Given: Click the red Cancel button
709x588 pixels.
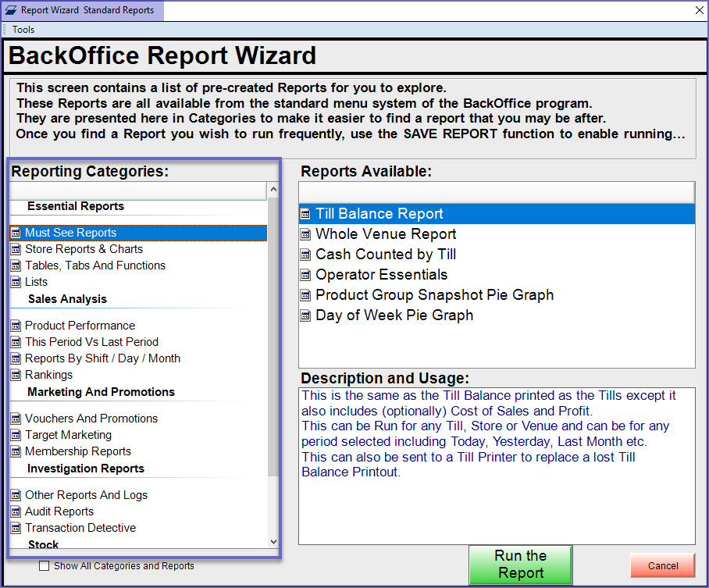Looking at the screenshot, I should 662,565.
